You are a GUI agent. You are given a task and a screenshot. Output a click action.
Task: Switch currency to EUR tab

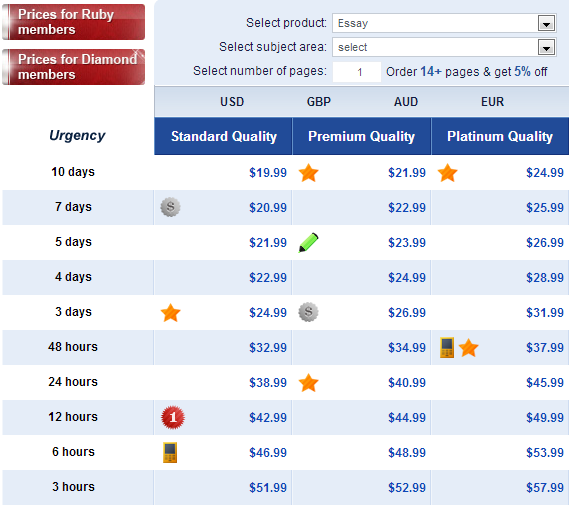click(x=492, y=102)
